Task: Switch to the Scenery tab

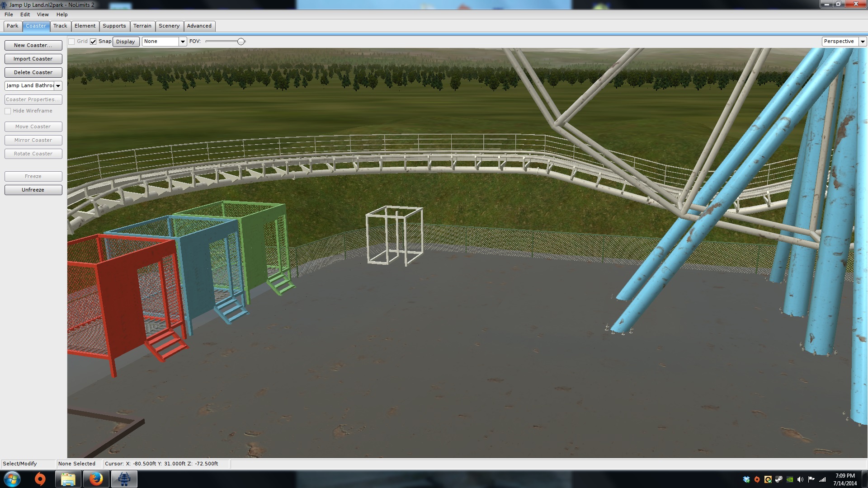Action: pyautogui.click(x=169, y=26)
